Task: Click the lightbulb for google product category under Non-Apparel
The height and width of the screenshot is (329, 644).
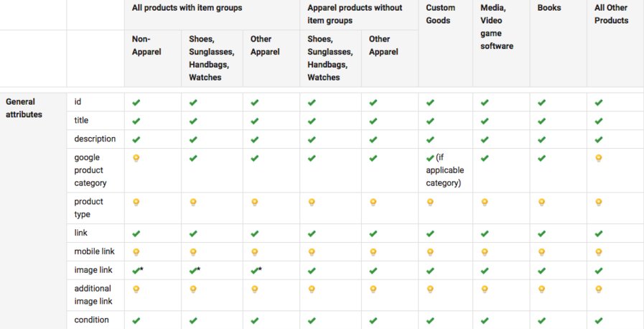Action: click(x=136, y=158)
